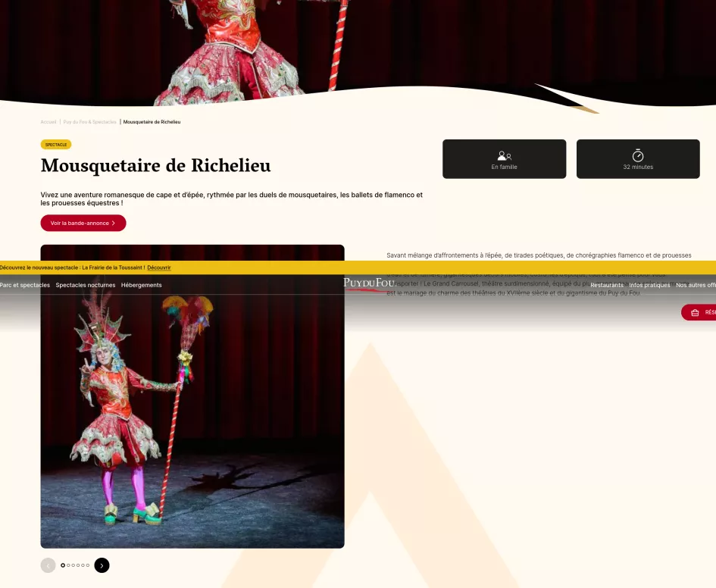The image size is (716, 588).
Task: Open the 'Hébergements' menu
Action: (x=141, y=285)
